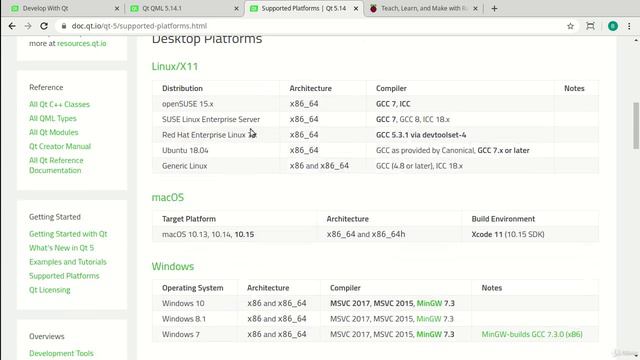Click the page vertical scrollbar thumb
This screenshot has width=640, height=360.
636,126
